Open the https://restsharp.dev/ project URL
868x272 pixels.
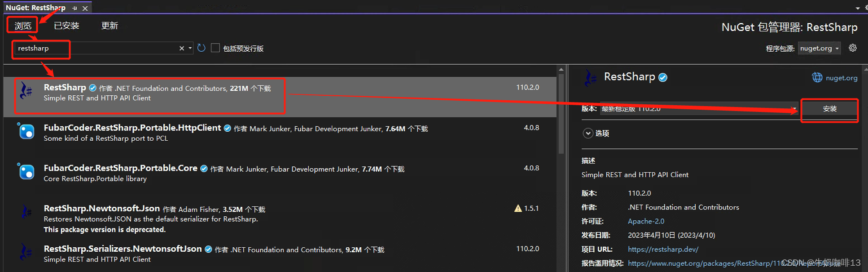pyautogui.click(x=663, y=249)
